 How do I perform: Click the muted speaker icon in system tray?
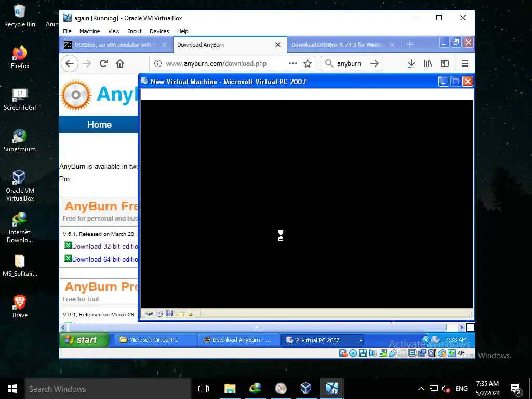pyautogui.click(x=446, y=389)
